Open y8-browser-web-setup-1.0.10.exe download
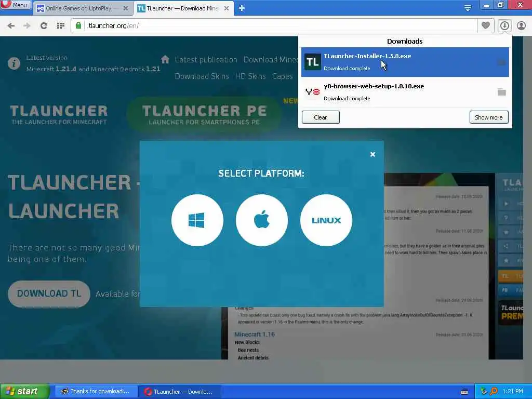 [405, 92]
